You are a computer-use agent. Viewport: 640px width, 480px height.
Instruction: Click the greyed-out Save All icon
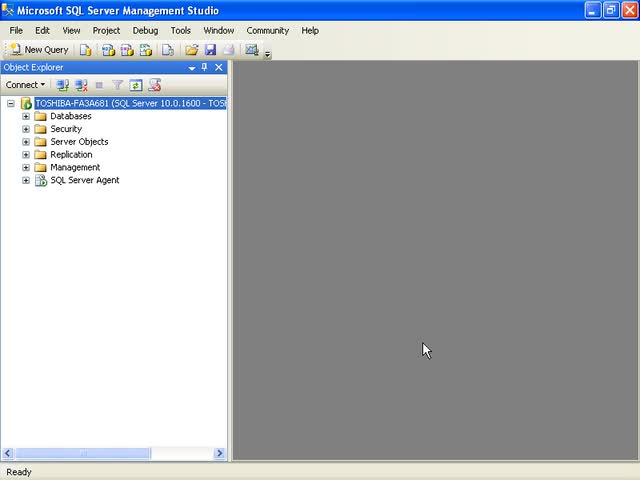(x=229, y=50)
